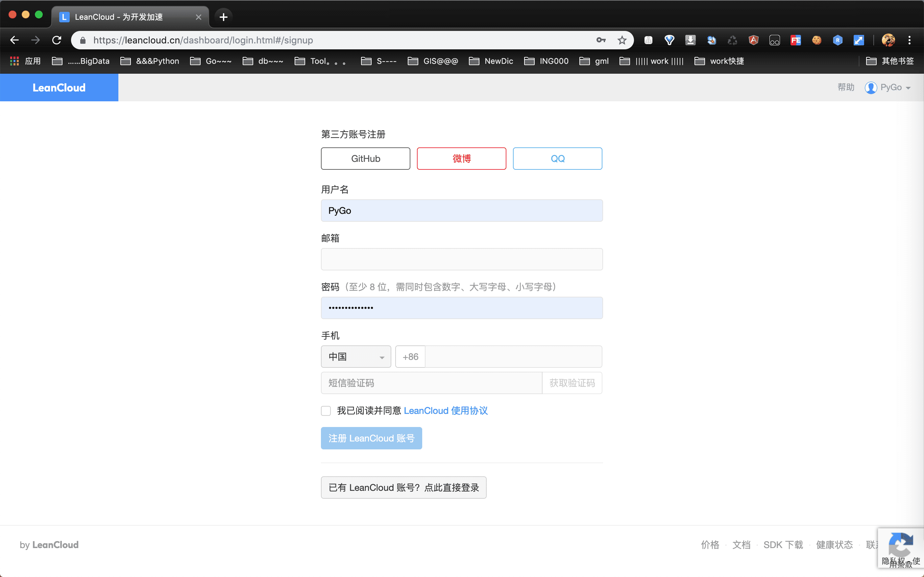Image resolution: width=924 pixels, height=577 pixels.
Task: Open the saved passwords key icon
Action: click(x=601, y=40)
